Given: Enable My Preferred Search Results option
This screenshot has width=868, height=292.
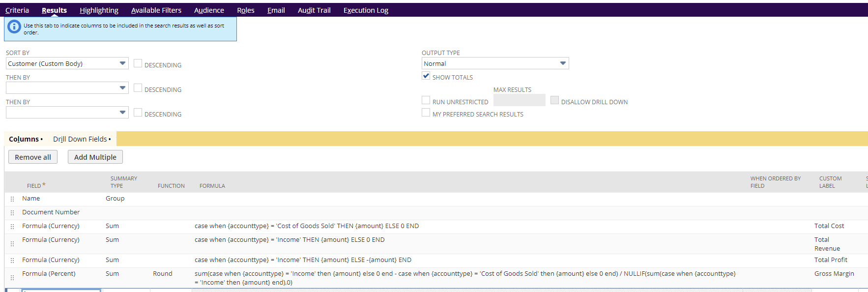Looking at the screenshot, I should (426, 113).
